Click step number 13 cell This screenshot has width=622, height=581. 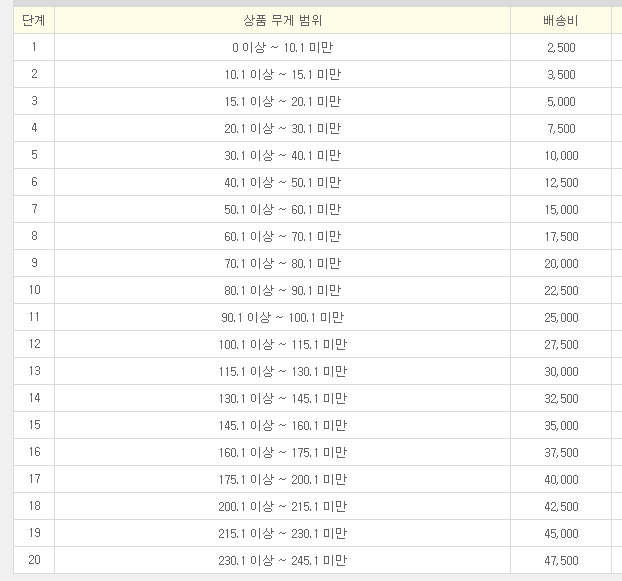pos(34,371)
